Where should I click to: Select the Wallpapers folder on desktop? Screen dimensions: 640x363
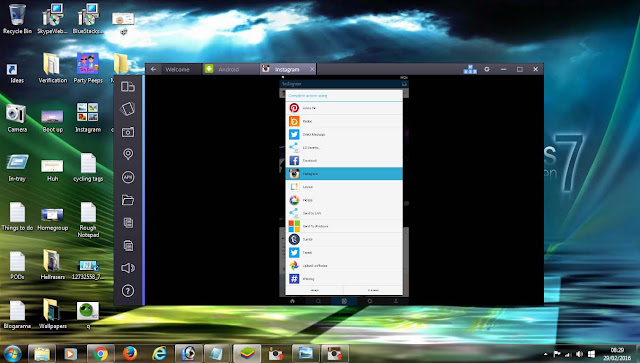52,313
